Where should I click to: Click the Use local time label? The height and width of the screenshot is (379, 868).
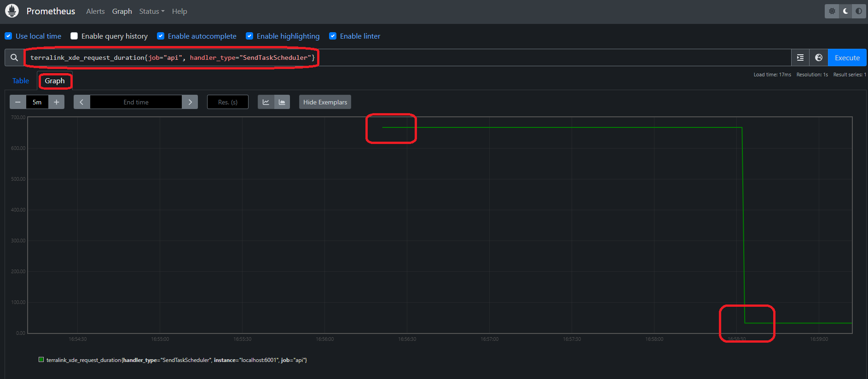pos(38,36)
